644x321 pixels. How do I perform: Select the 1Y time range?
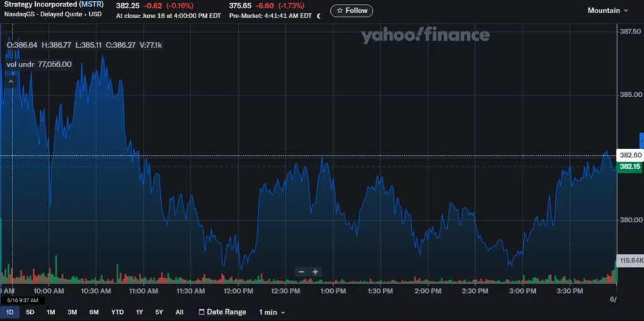click(x=140, y=312)
